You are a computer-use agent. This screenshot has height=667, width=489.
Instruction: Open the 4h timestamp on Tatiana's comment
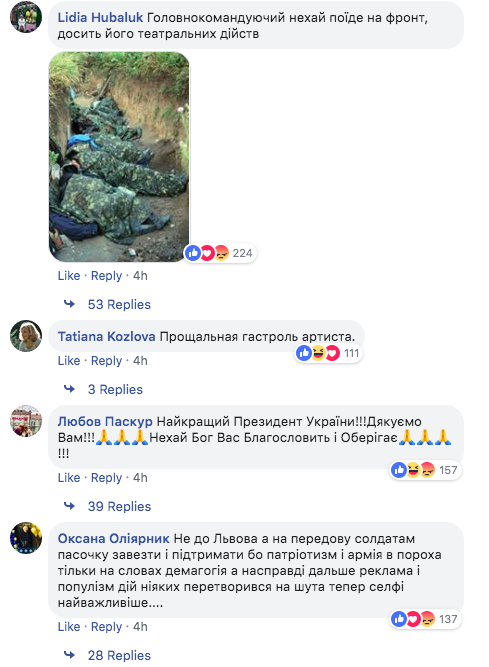click(140, 361)
